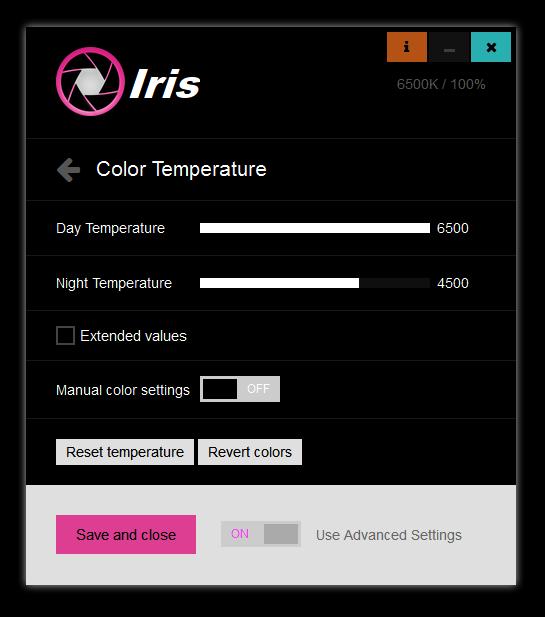Screen dimensions: 545x617
Task: Click the Extended values label text
Action: pos(133,336)
